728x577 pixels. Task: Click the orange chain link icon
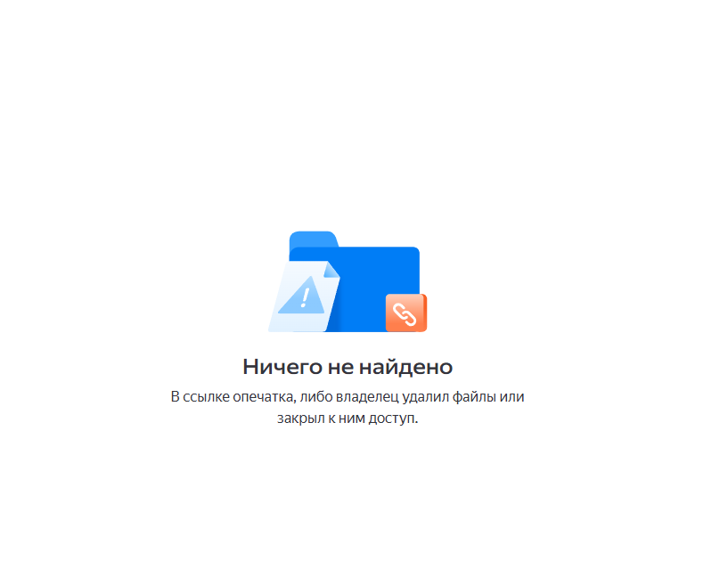405,313
